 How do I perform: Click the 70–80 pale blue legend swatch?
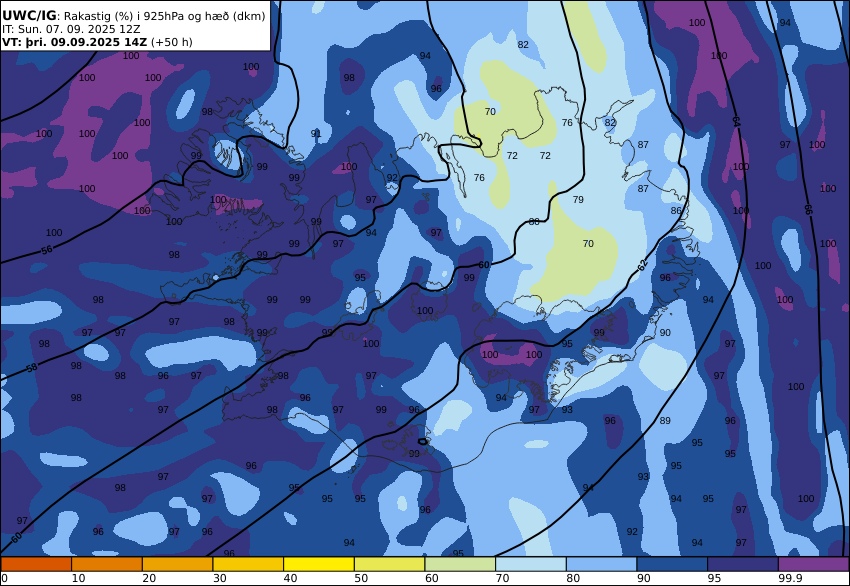pyautogui.click(x=531, y=564)
